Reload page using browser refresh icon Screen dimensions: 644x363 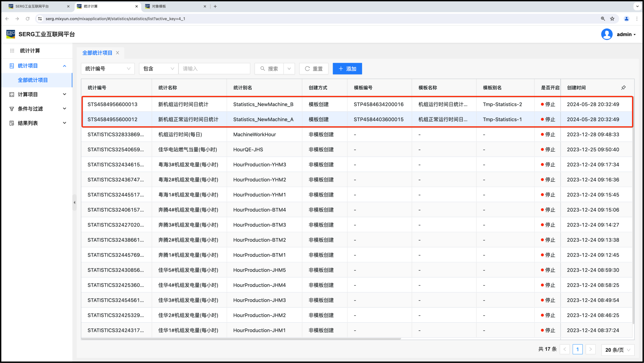click(28, 19)
